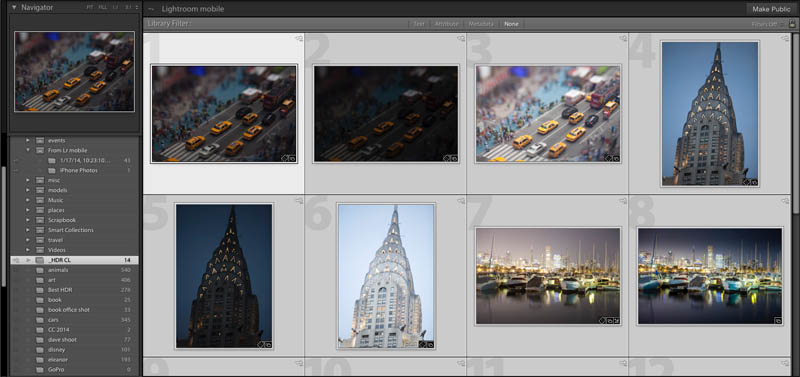Viewport: 800px width, 377px height.
Task: Select thumbnail 8 marina night photo
Action: [x=710, y=276]
